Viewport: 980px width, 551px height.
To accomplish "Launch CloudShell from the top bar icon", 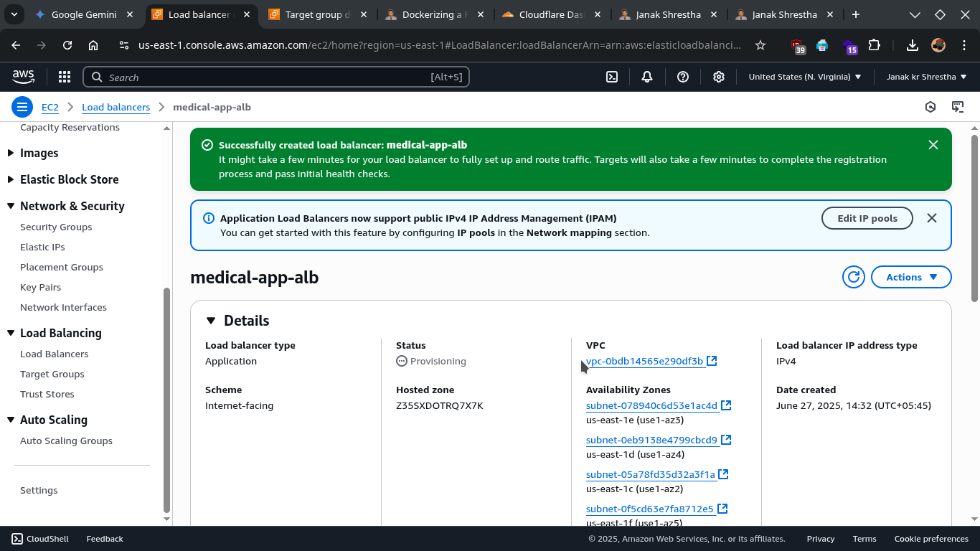I will click(612, 77).
